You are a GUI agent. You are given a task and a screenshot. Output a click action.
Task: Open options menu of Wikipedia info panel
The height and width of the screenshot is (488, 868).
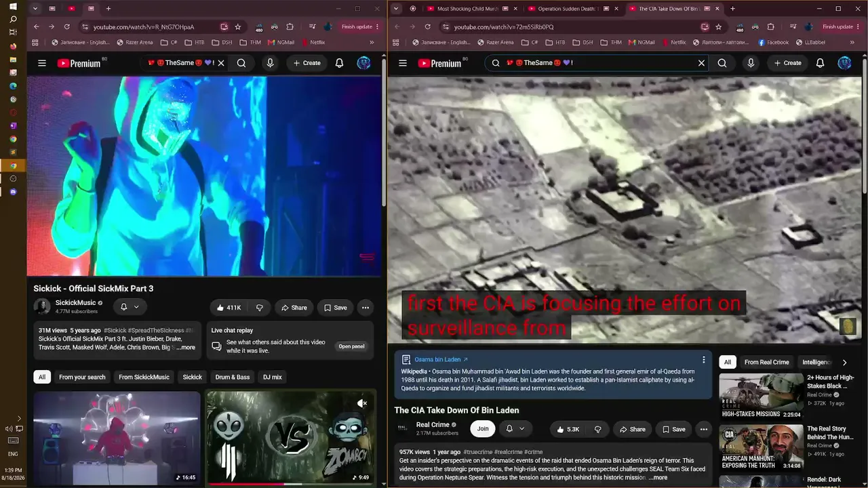point(703,360)
